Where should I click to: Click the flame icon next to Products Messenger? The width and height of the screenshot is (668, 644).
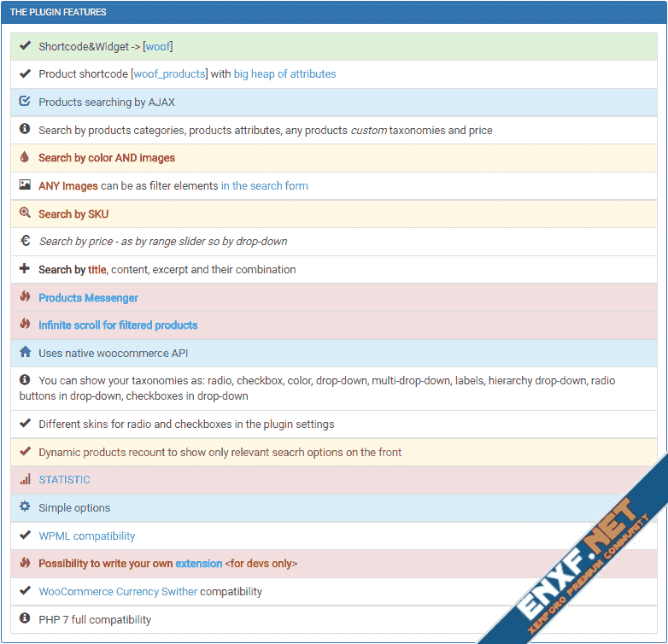click(25, 297)
